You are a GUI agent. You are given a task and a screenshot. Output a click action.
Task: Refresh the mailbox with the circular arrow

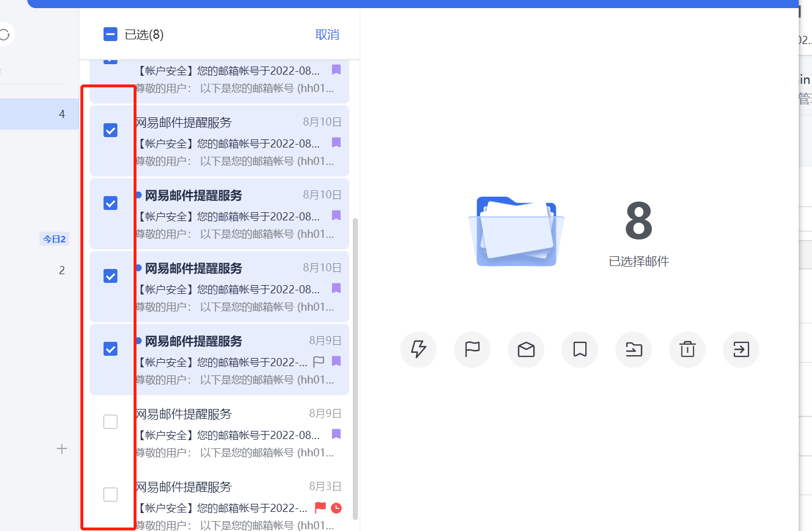[5, 34]
